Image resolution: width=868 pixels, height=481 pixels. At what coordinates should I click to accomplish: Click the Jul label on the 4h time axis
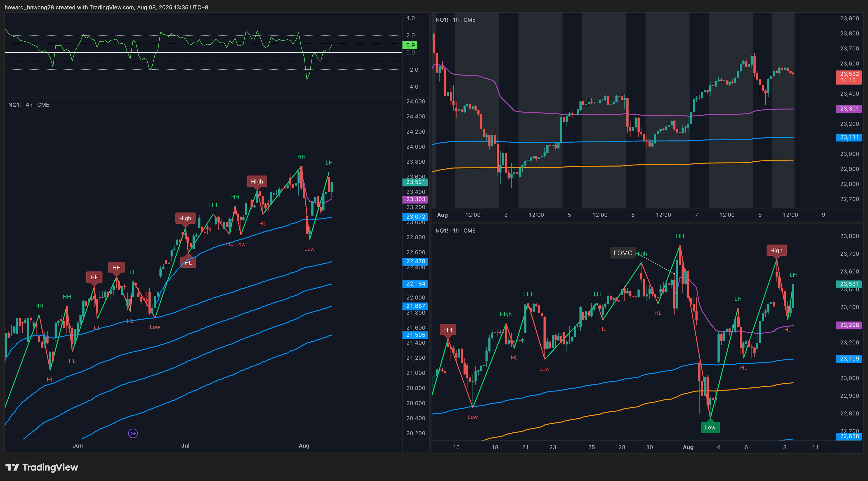pos(185,445)
